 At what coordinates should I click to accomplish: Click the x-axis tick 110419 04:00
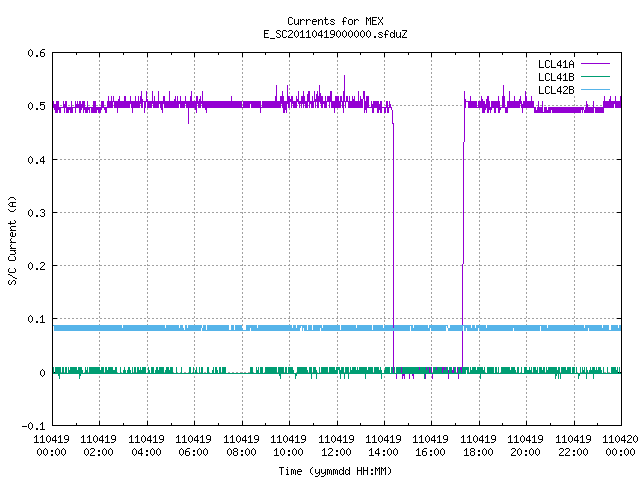pos(147,446)
